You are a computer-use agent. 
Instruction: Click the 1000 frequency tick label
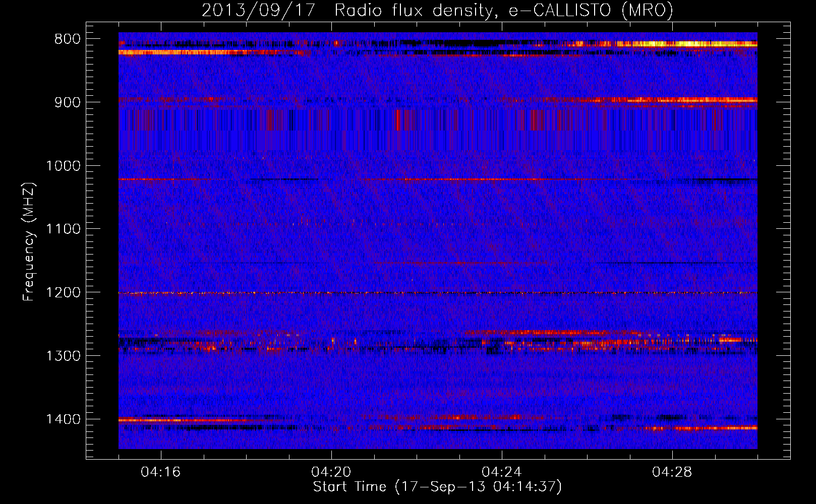tap(63, 166)
